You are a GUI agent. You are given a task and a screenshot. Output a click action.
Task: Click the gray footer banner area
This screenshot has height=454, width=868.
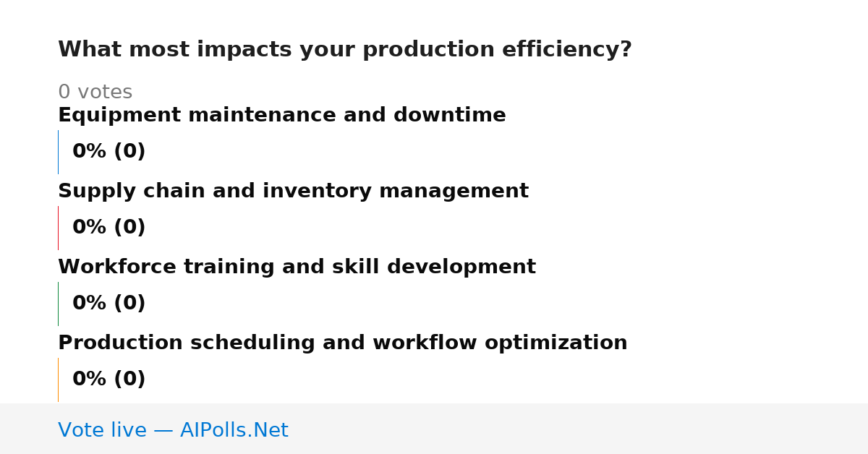pyautogui.click(x=434, y=429)
